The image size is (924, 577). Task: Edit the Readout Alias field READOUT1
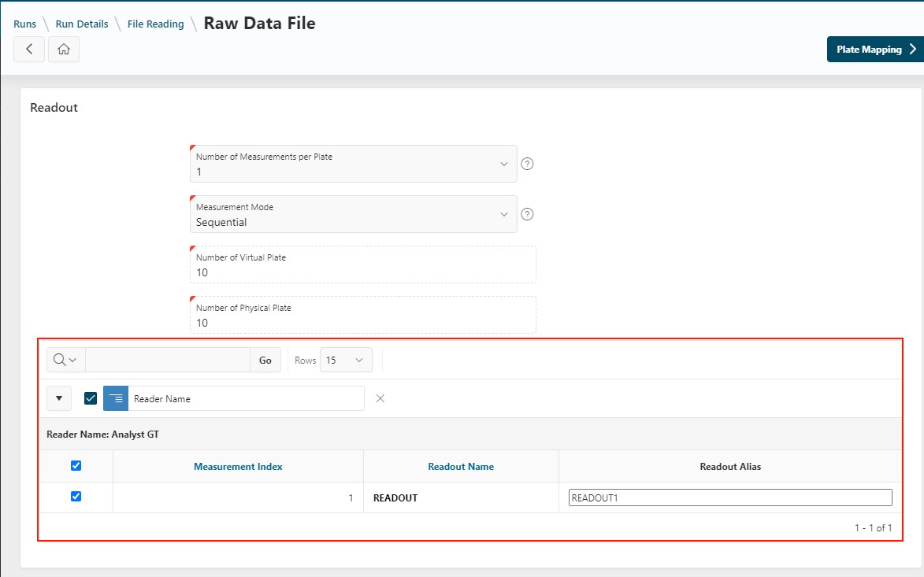click(x=730, y=497)
